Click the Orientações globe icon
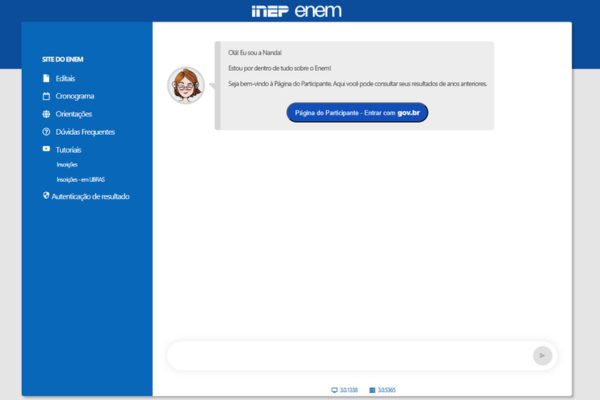This screenshot has width=600, height=400. tap(46, 114)
